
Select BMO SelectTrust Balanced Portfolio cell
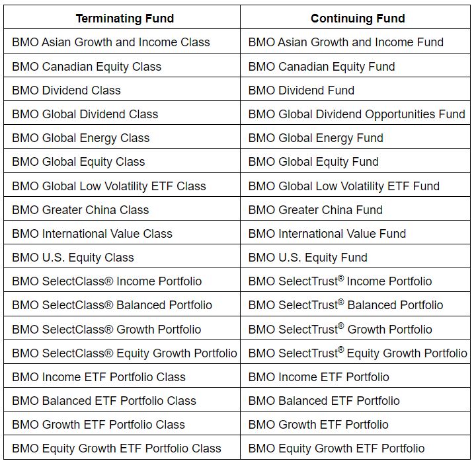pos(346,305)
